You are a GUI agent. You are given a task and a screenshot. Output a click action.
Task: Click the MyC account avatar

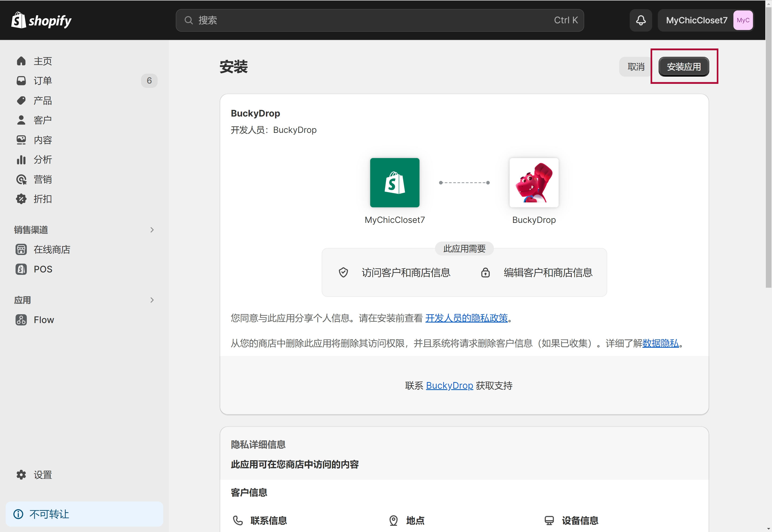pos(743,20)
